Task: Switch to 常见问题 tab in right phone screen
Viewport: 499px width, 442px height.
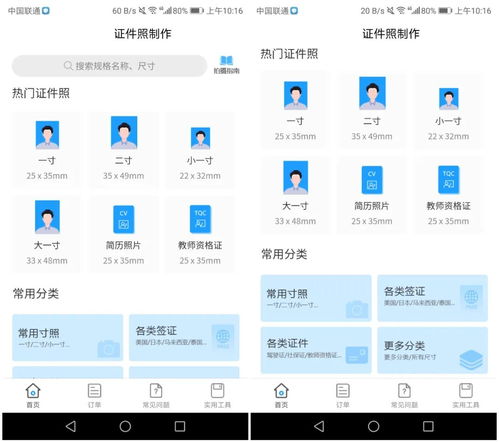Action: tap(404, 396)
